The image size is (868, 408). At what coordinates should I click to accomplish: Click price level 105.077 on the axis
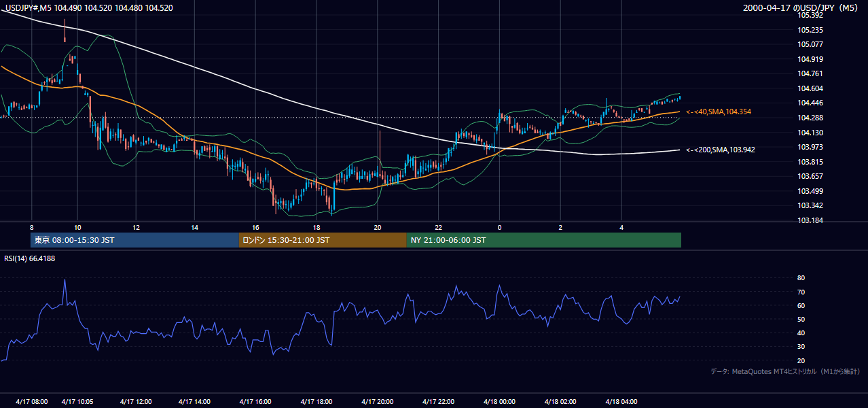click(x=810, y=44)
